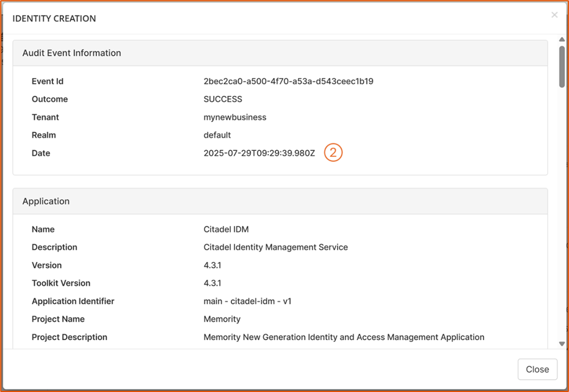This screenshot has height=392, width=569.
Task: Click the date timestamp value
Action: click(259, 153)
